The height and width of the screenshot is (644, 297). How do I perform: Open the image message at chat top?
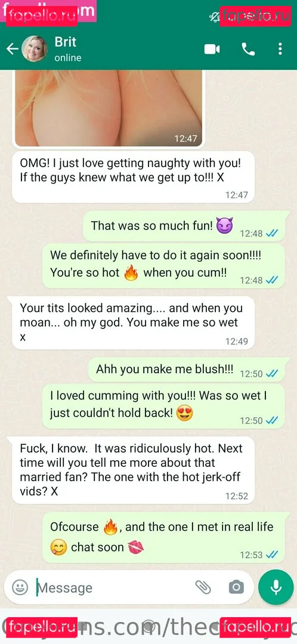109,108
